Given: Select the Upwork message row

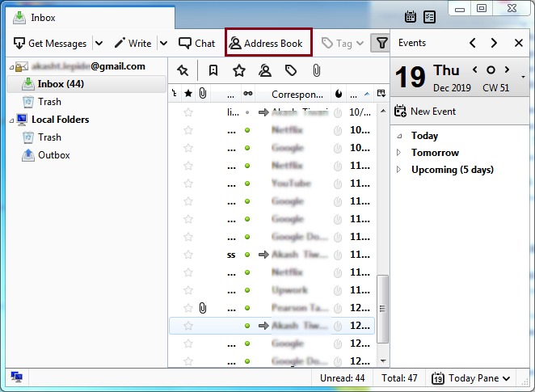Looking at the screenshot, I should pos(272,290).
